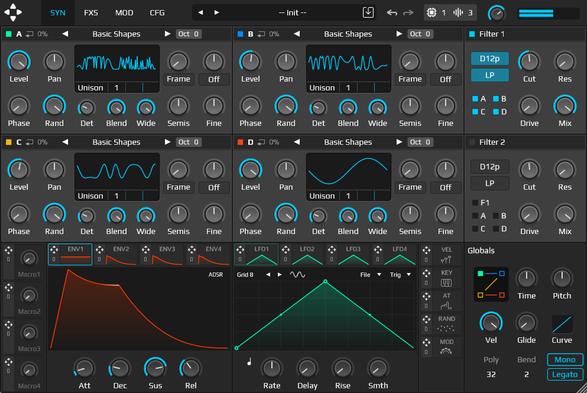587x393 pixels.
Task: Toggle Filter 1 input routing for oscillator D
Action: pyautogui.click(x=496, y=112)
